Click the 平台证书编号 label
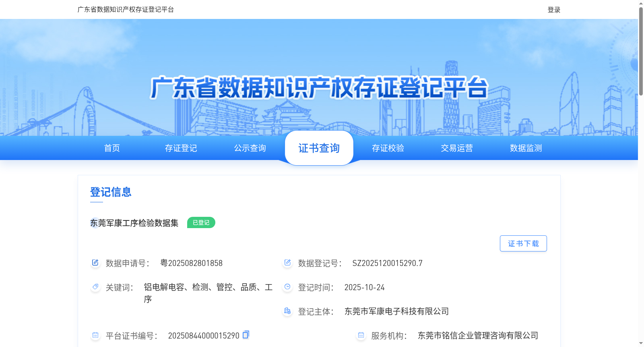This screenshot has height=347, width=644. tap(131, 336)
